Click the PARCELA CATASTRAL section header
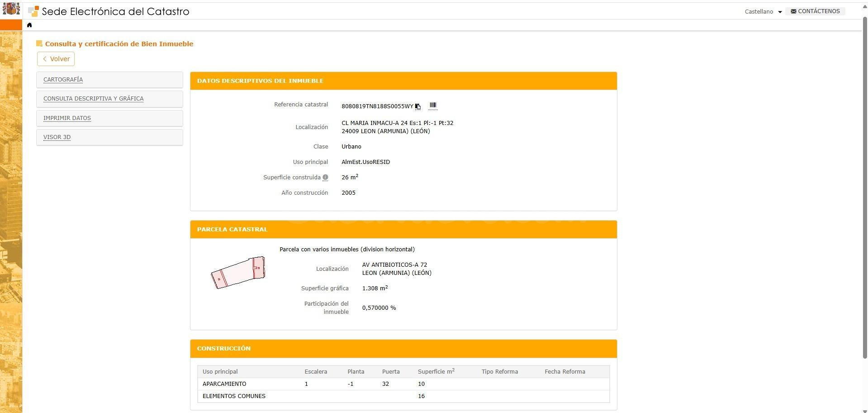This screenshot has height=413, width=868. [x=403, y=230]
